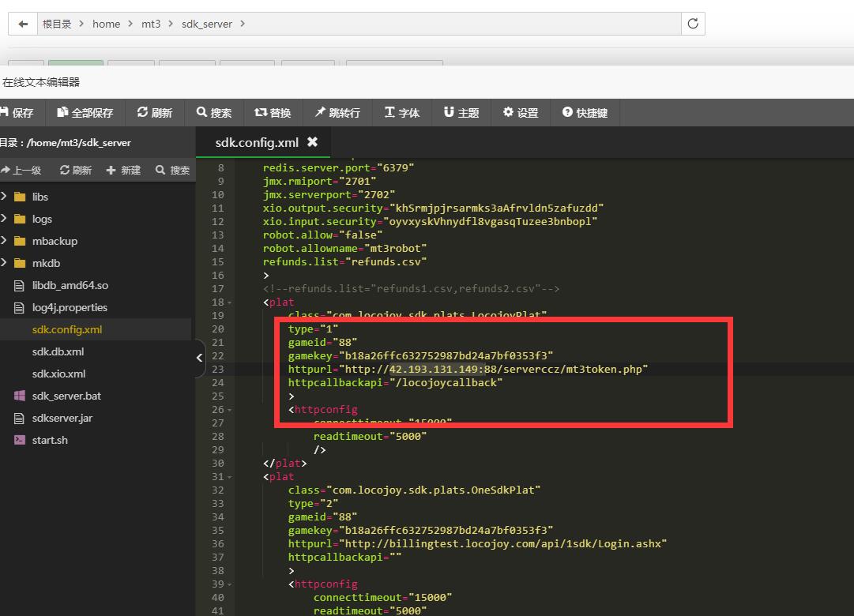Click sdk_server in the breadcrumb path
854x616 pixels.
207,24
